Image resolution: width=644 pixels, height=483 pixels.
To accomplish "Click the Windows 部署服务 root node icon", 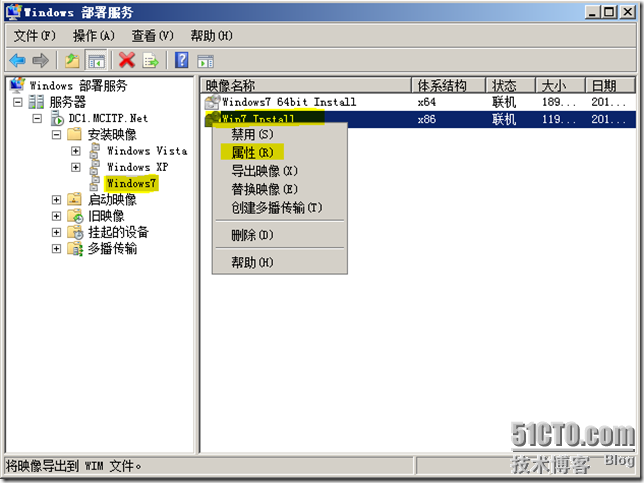I will tap(17, 85).
